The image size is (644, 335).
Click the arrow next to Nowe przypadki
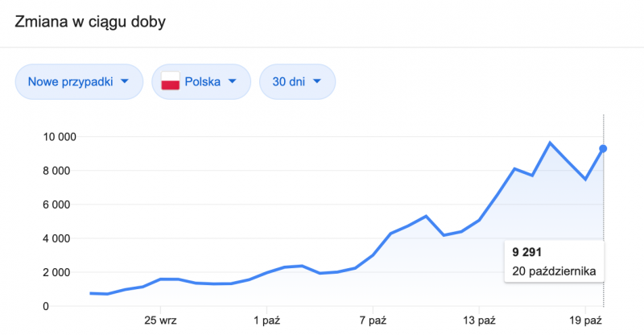tap(125, 81)
